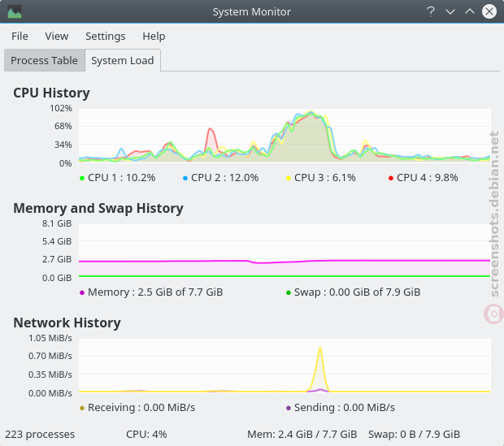
Task: Click 'Swap: 0 B / 7.9 GiB' status entry
Action: pos(414,435)
